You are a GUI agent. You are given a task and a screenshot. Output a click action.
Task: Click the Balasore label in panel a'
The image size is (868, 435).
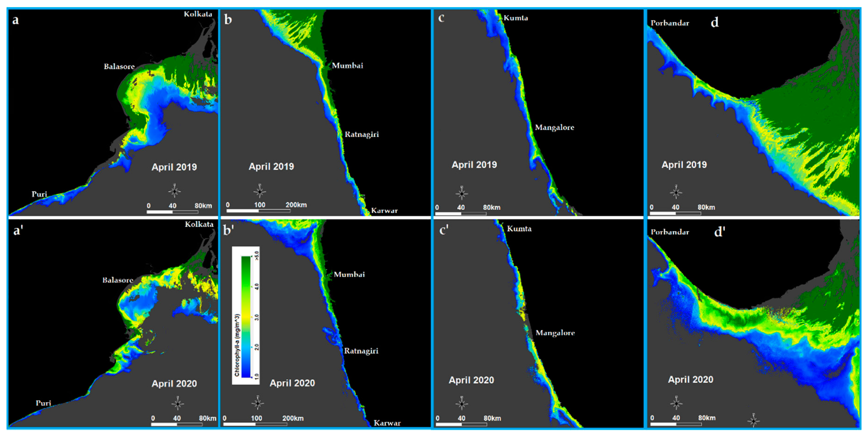[118, 280]
